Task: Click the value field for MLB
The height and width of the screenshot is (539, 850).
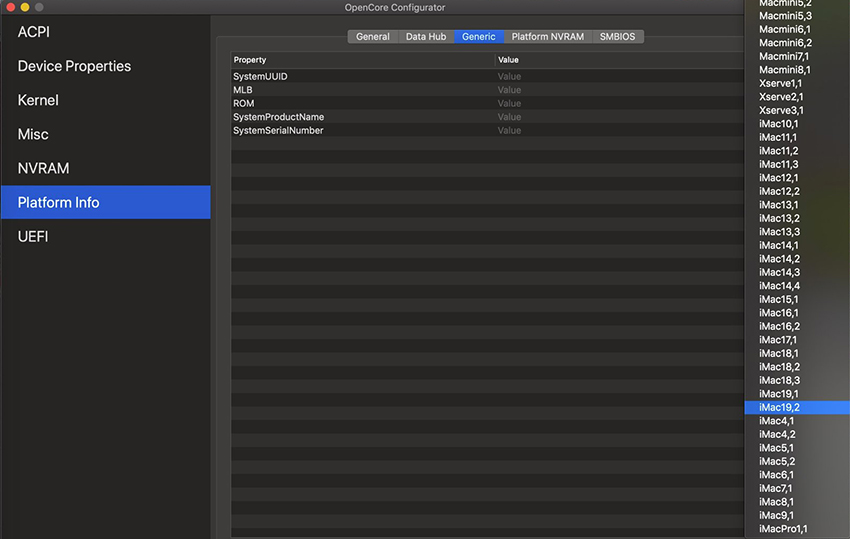Action: [619, 90]
